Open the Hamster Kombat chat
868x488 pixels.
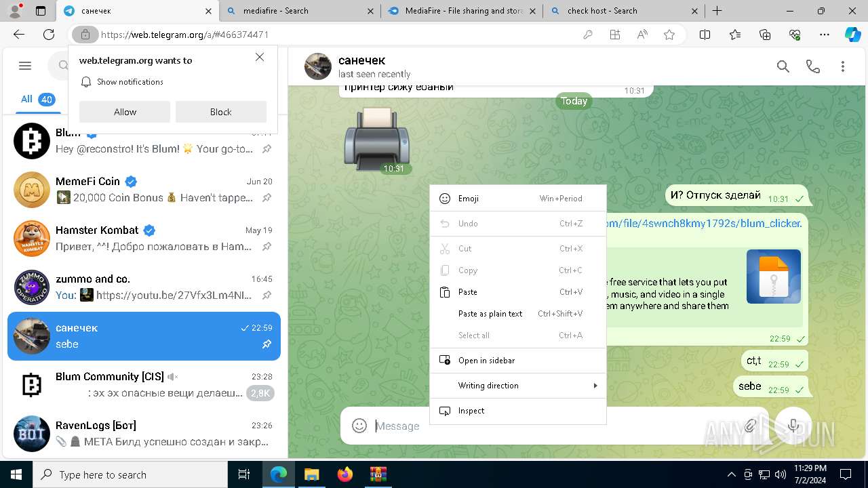point(144,239)
